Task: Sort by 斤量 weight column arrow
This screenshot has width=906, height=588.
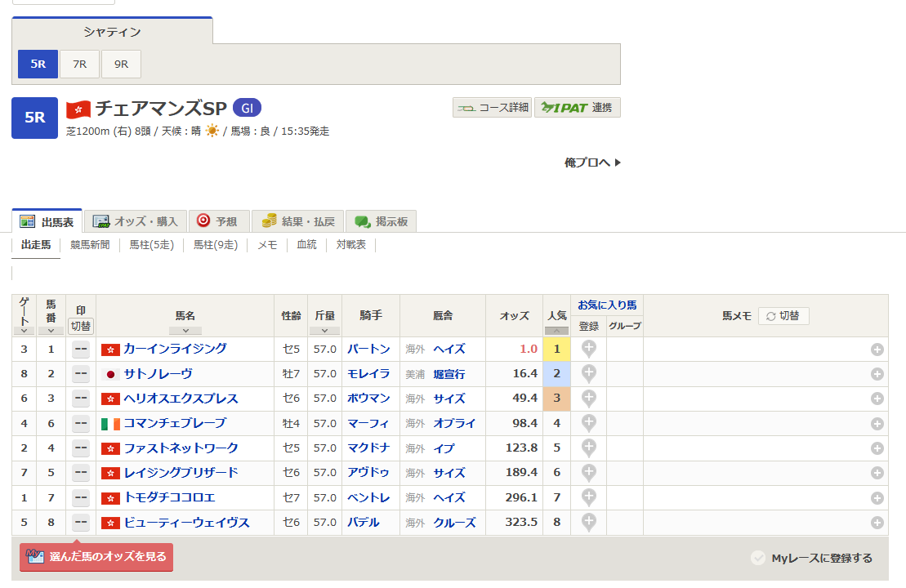Action: pos(324,331)
